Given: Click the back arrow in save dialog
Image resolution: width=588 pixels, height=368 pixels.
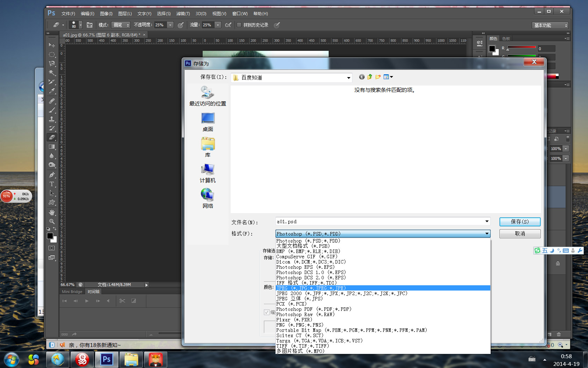Looking at the screenshot, I should tap(362, 77).
